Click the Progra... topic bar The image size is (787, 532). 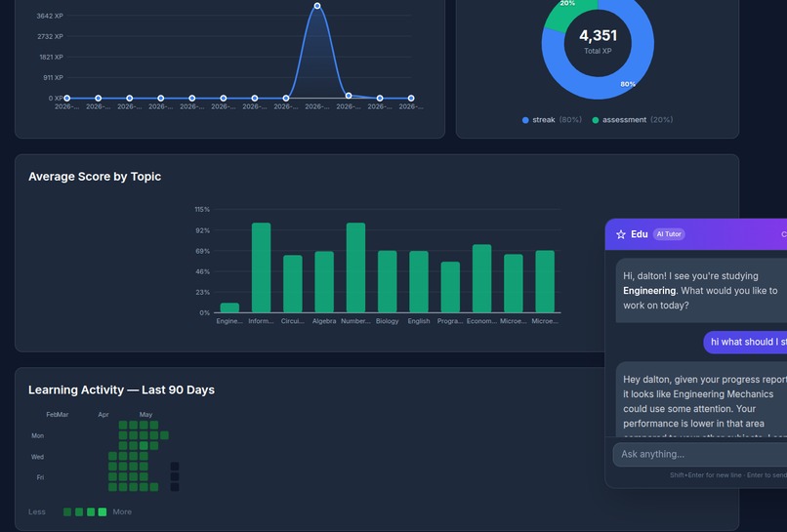coord(450,287)
